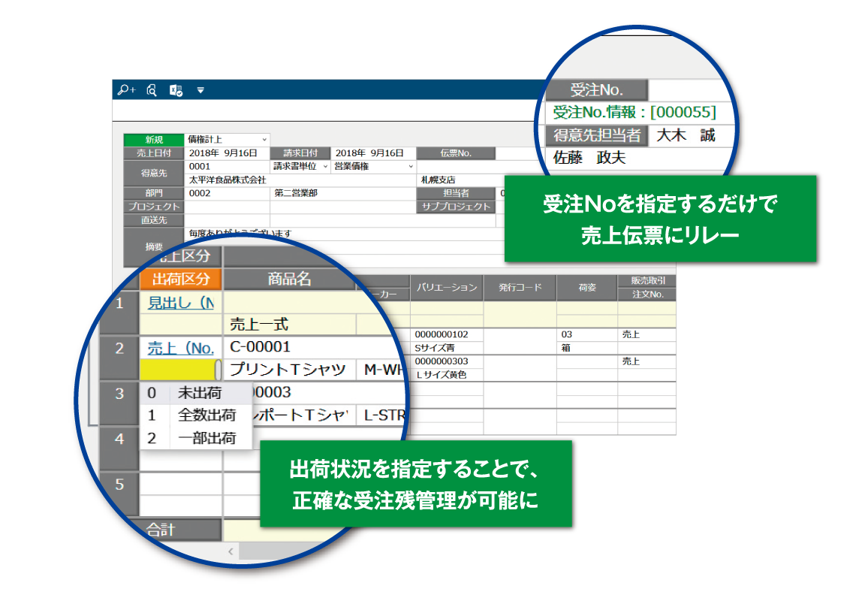Click the document search toolbar icon

(x=152, y=89)
